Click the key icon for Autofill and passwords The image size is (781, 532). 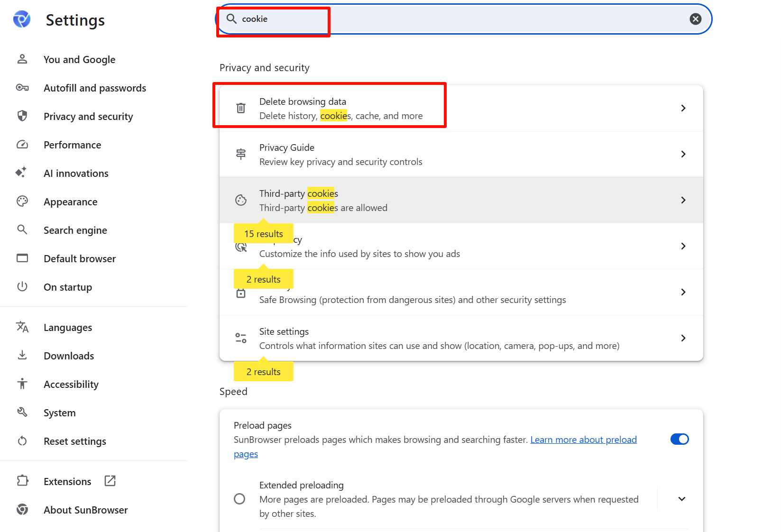(x=22, y=88)
